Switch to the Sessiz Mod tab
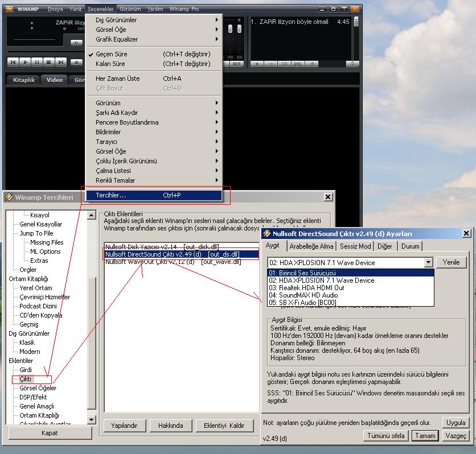 pyautogui.click(x=355, y=246)
